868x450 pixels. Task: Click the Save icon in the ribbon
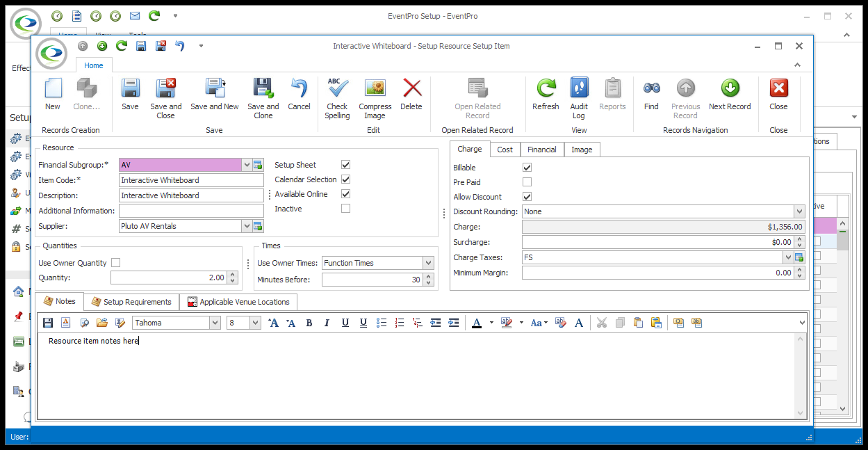(x=130, y=88)
